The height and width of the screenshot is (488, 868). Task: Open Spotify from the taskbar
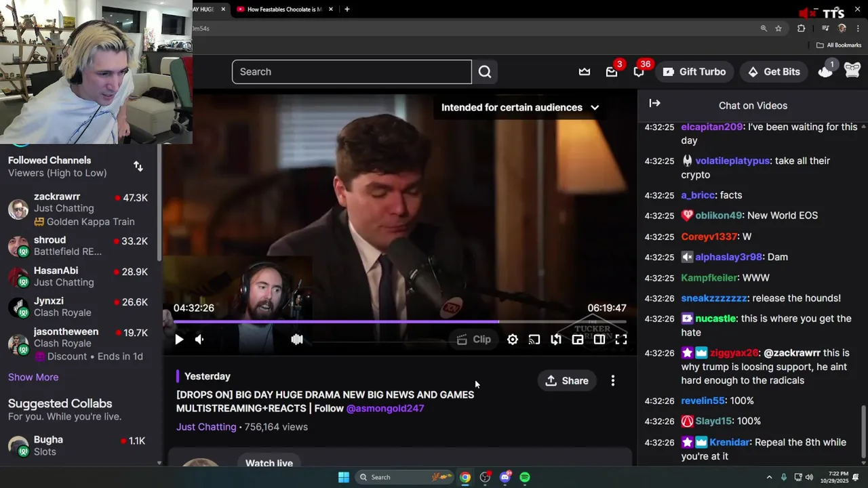coord(525,477)
